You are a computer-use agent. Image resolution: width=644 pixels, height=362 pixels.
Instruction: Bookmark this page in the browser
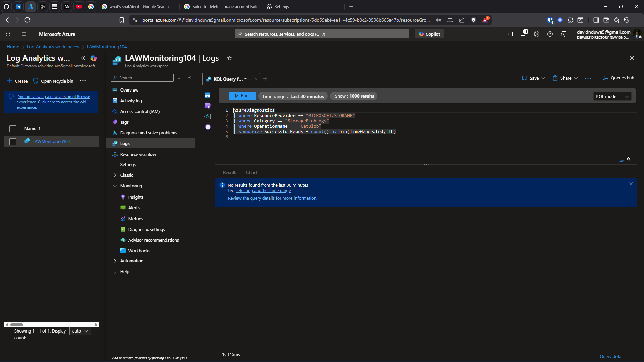[122, 20]
